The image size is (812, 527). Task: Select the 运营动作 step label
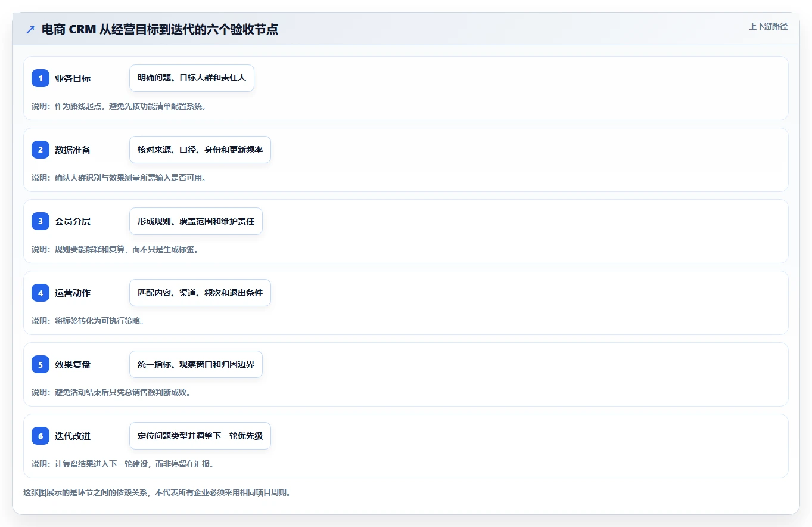(73, 293)
